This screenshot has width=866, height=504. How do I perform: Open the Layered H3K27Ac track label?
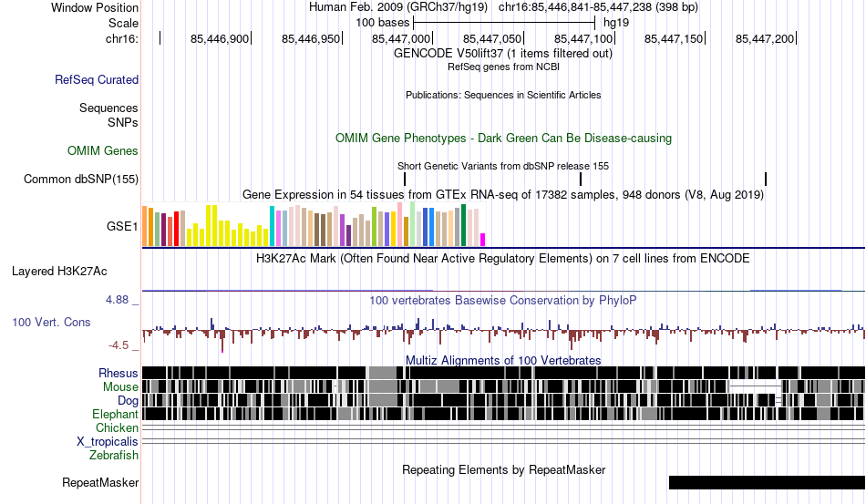point(59,271)
